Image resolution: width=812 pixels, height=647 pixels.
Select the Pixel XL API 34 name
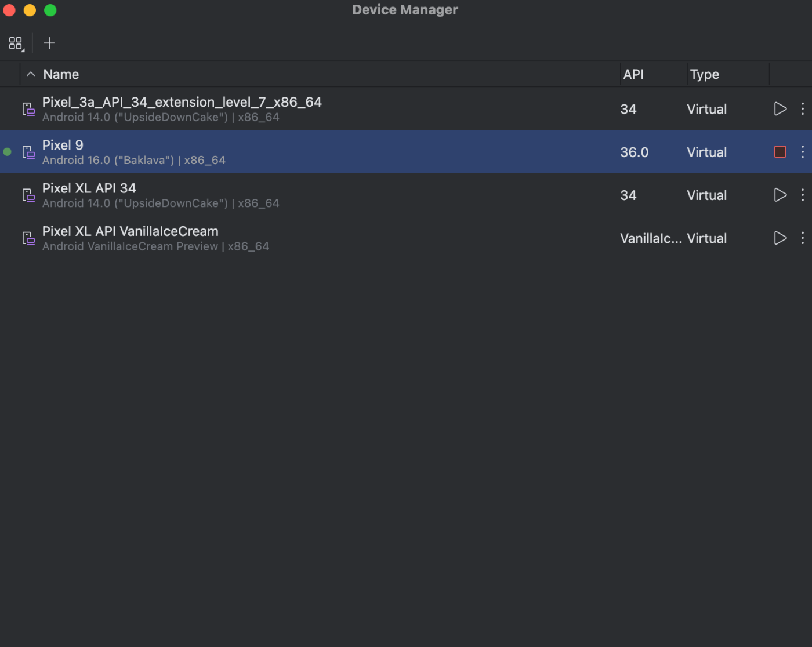click(89, 188)
